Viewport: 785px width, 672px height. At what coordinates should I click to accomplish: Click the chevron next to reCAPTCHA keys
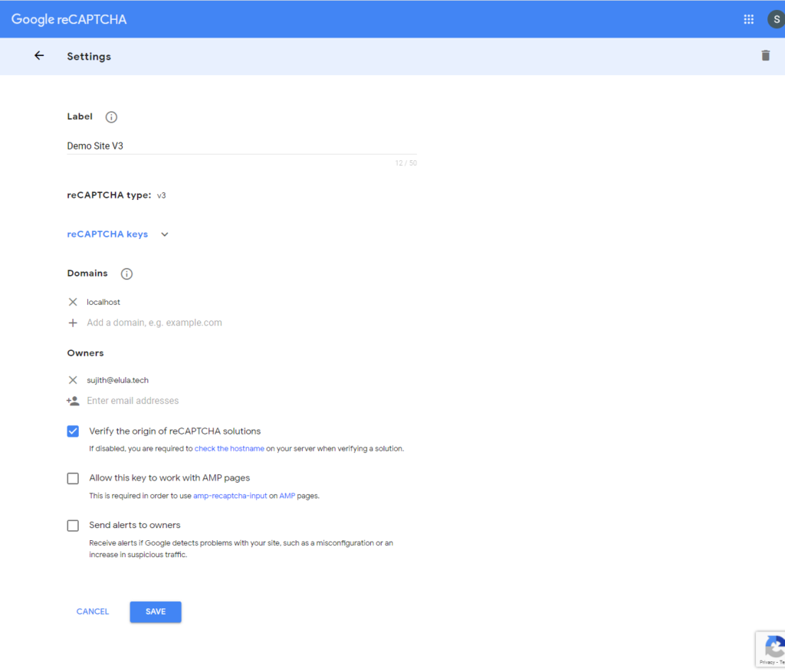tap(165, 234)
